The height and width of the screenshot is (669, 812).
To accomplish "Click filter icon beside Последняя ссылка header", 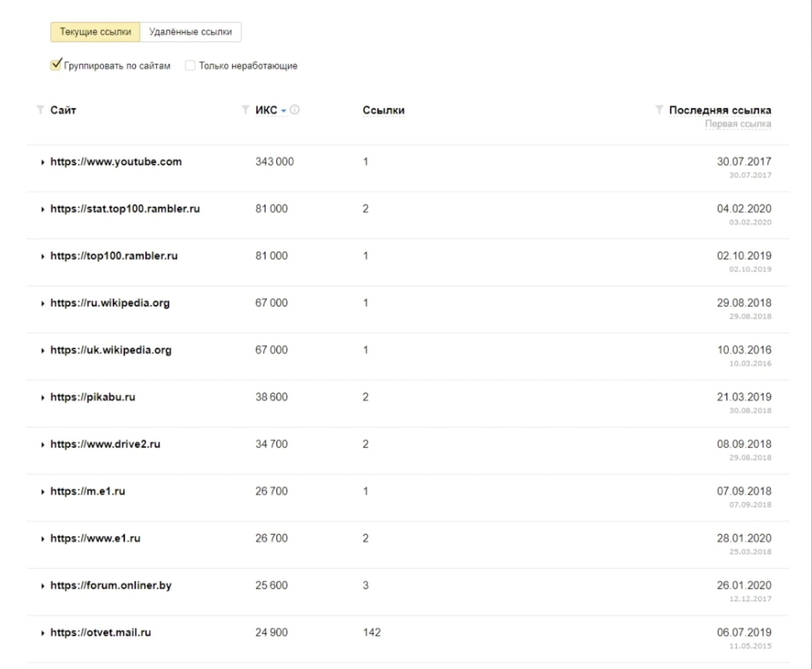I will 659,110.
